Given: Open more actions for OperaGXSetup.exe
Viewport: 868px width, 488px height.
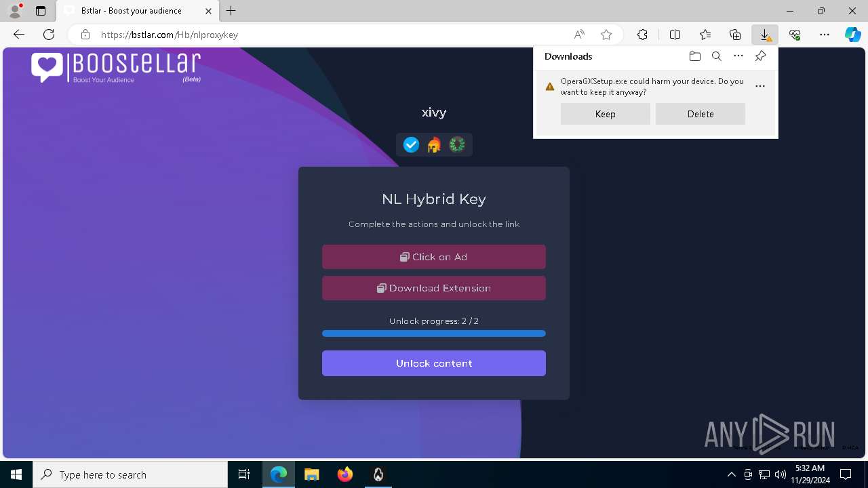Looking at the screenshot, I should 760,86.
